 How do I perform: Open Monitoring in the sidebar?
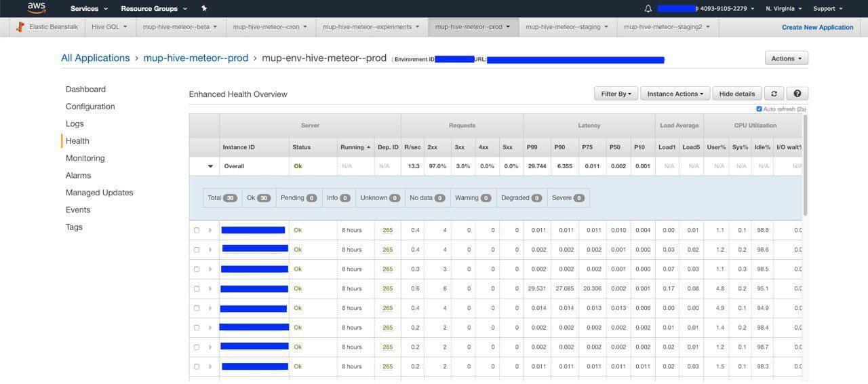[85, 158]
